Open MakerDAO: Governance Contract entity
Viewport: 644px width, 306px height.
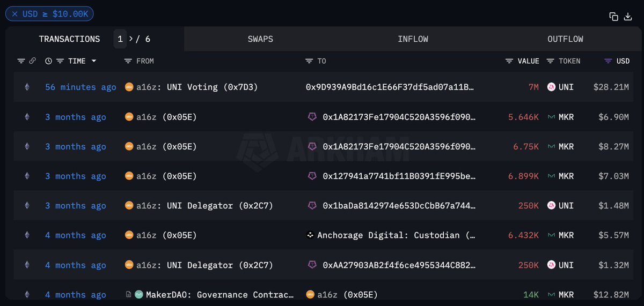(219, 294)
